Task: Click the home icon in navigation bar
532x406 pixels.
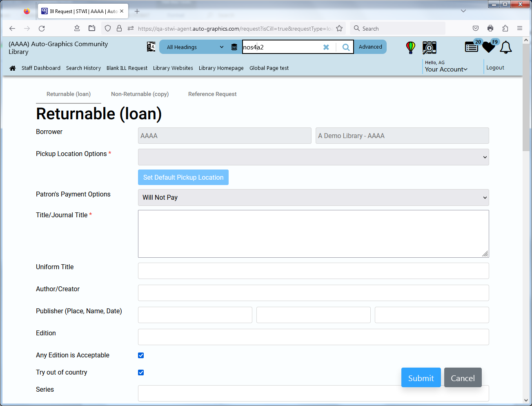Action: (x=13, y=68)
